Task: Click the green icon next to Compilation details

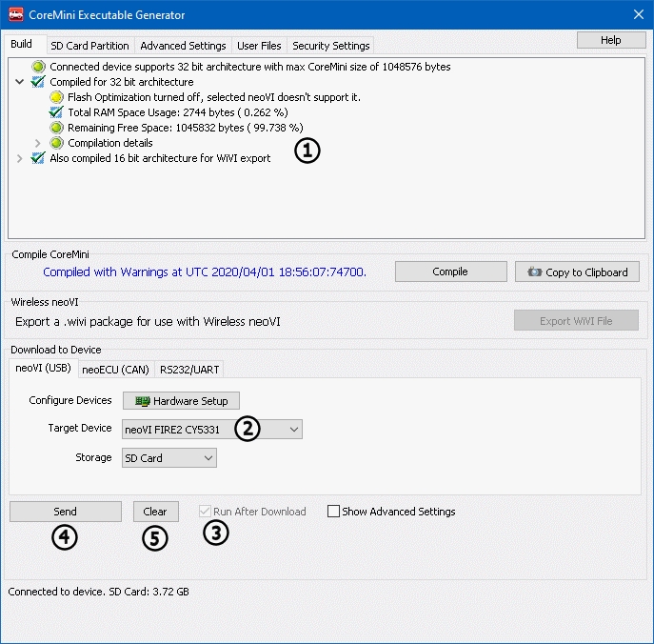Action: pyautogui.click(x=56, y=143)
